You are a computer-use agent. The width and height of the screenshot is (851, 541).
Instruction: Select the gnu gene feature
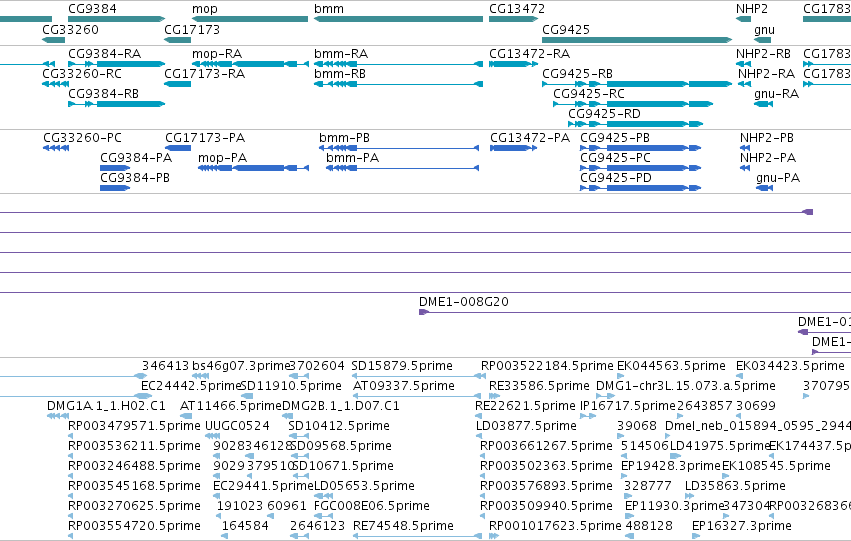pyautogui.click(x=763, y=40)
